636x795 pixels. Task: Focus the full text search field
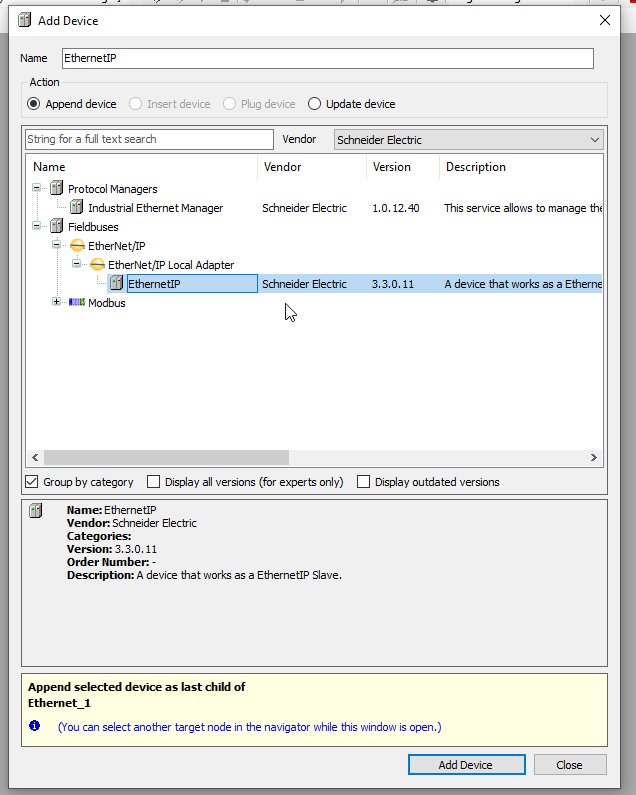tap(149, 139)
